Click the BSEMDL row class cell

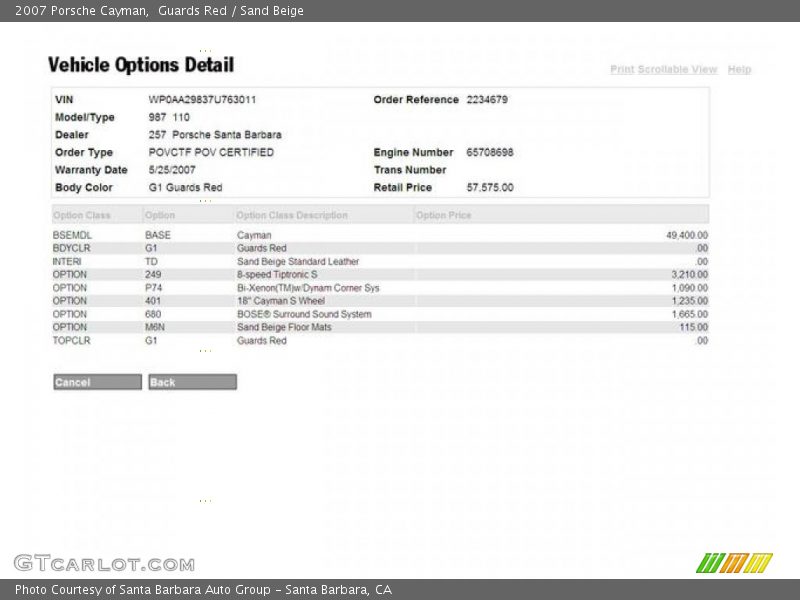click(72, 235)
